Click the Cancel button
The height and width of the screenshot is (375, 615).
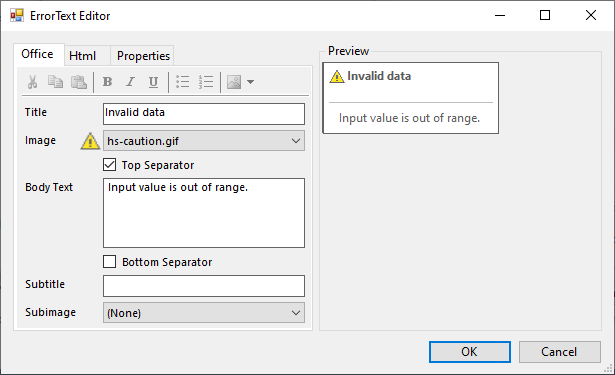click(559, 352)
